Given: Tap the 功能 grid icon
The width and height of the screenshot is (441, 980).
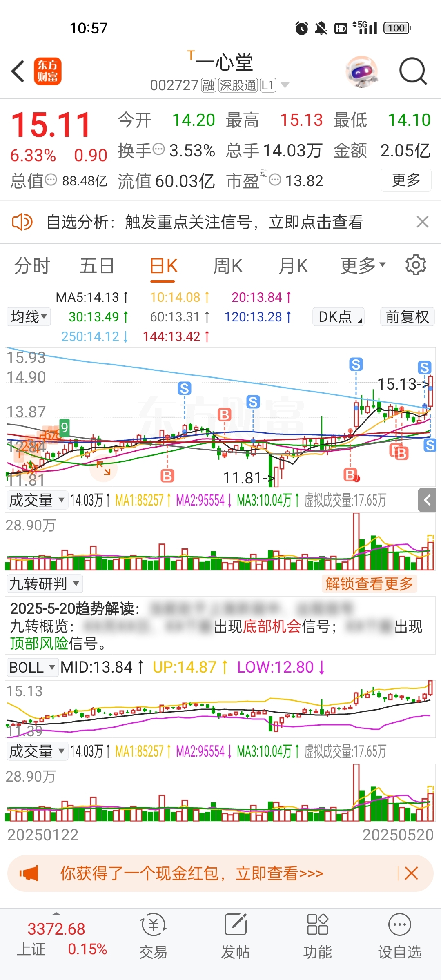Looking at the screenshot, I should 318,924.
